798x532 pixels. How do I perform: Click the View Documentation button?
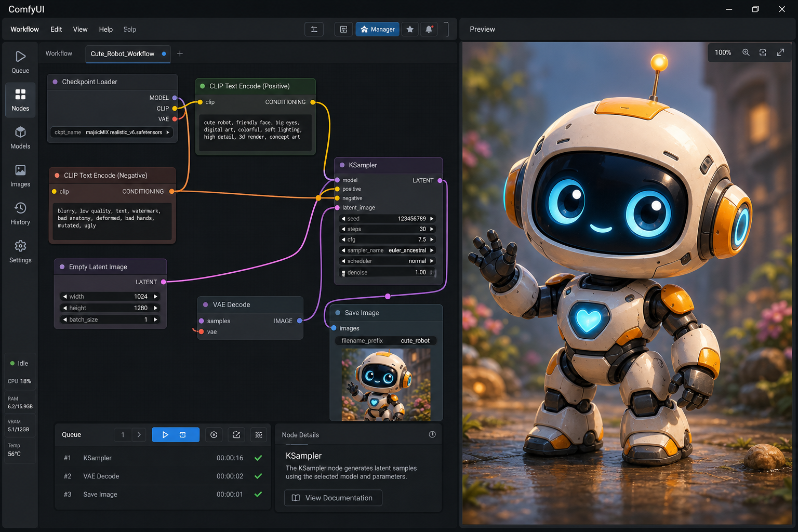coord(333,498)
